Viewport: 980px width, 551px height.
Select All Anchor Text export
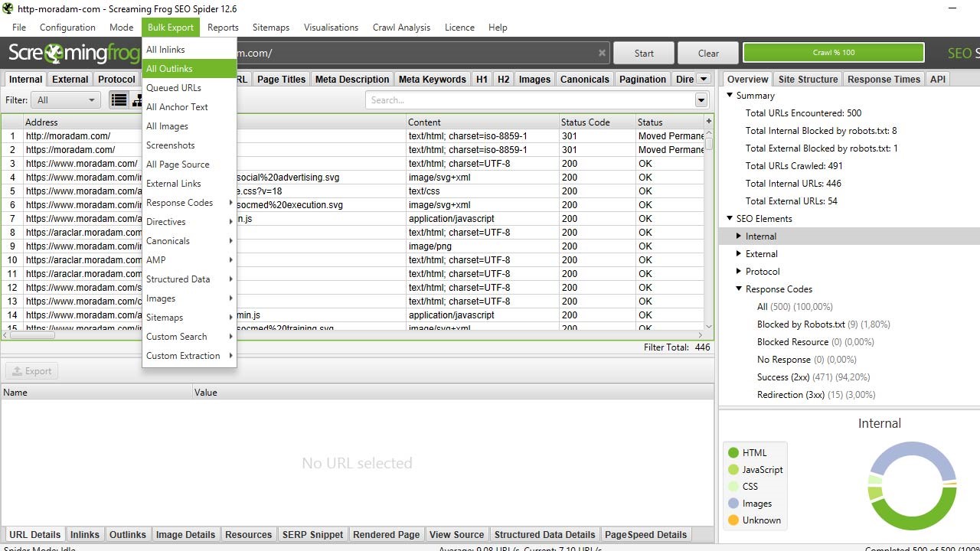[189, 107]
